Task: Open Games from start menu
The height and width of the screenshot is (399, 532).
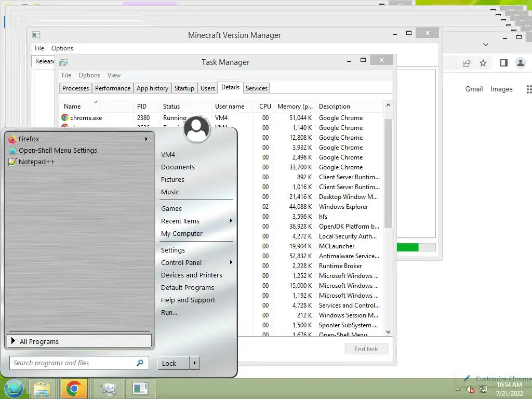Action: click(171, 209)
